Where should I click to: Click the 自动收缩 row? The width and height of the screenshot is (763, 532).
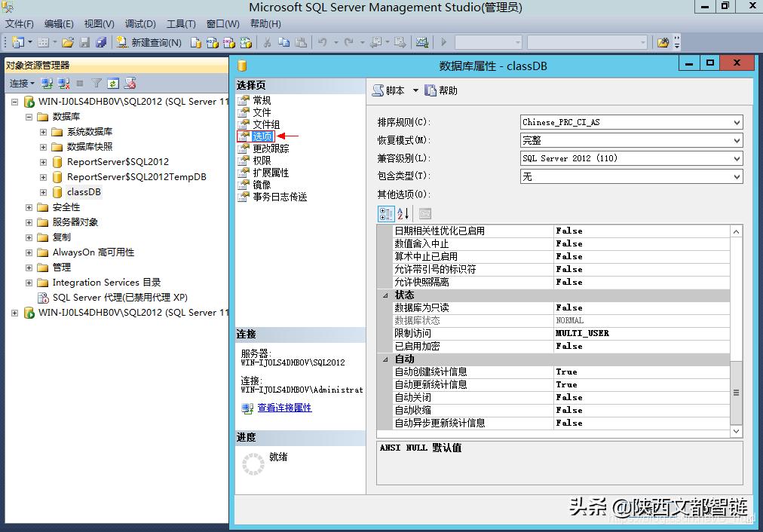(x=561, y=411)
